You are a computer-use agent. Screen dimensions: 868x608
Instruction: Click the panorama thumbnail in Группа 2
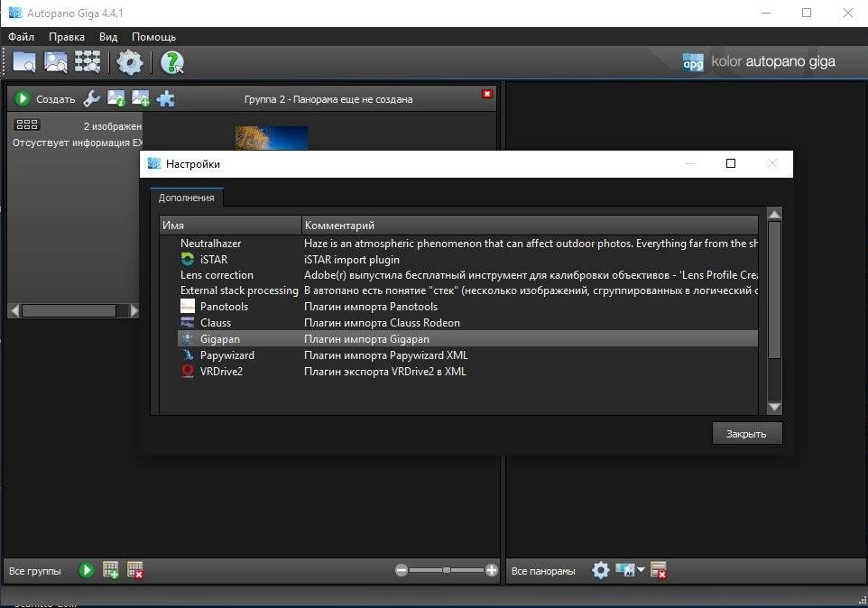click(272, 137)
